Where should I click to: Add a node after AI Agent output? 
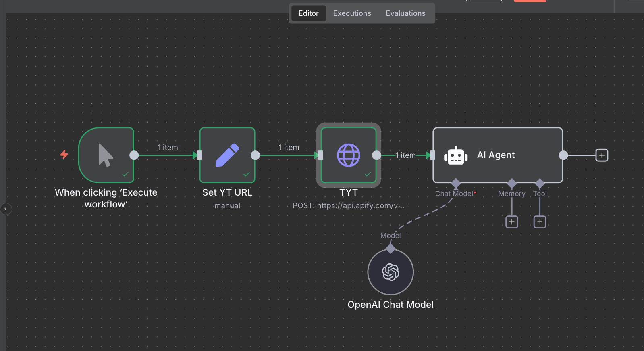click(x=602, y=155)
